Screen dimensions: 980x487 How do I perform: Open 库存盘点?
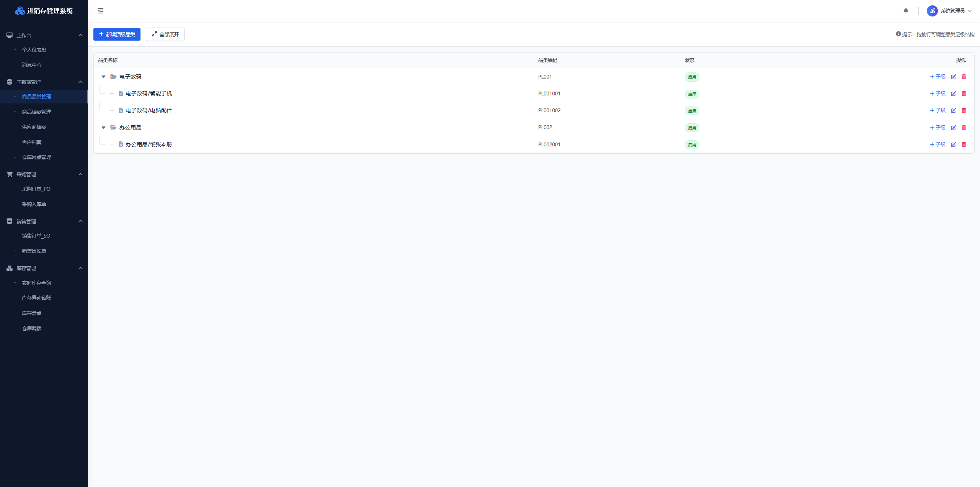(44, 313)
